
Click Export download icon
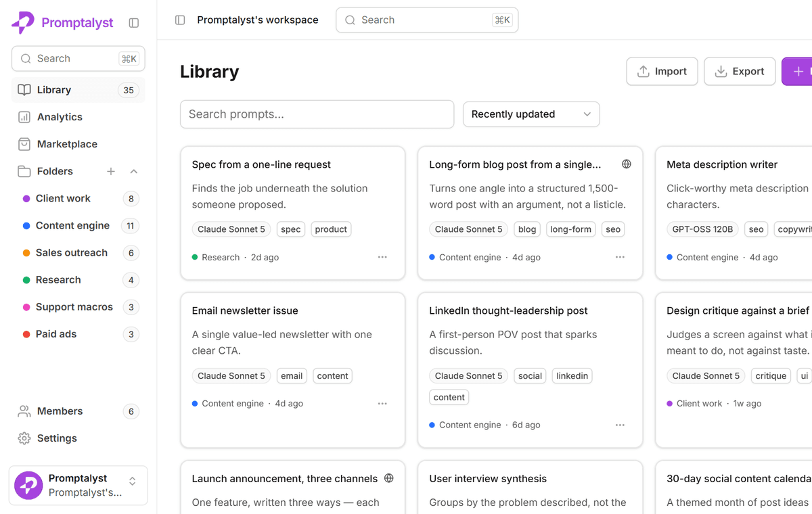coord(721,71)
